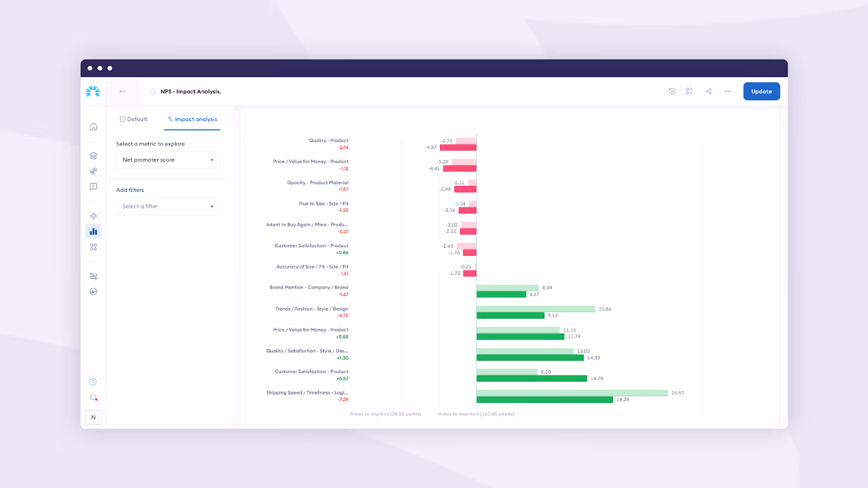Switch to the Default tab
868x488 pixels.
[133, 119]
